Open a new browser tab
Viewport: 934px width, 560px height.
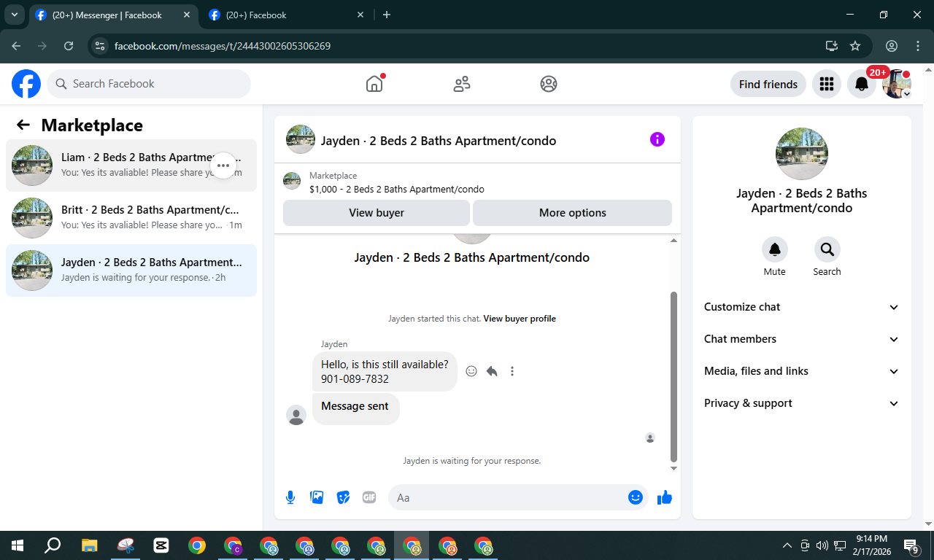pos(387,15)
